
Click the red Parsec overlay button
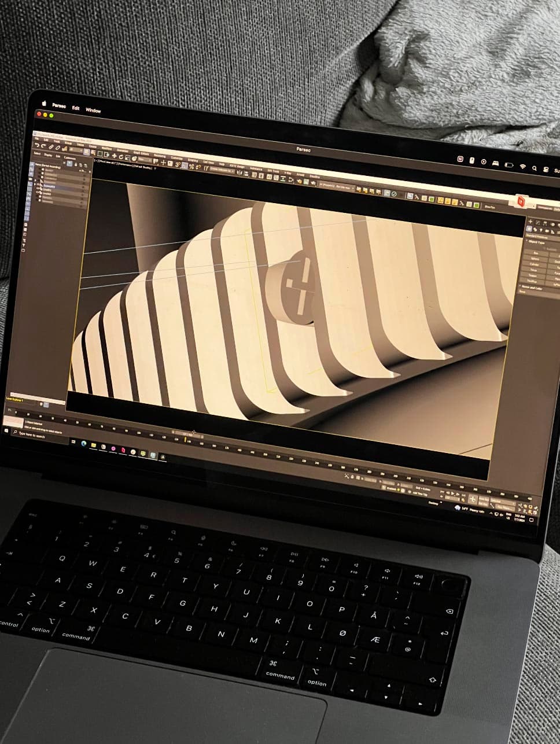click(x=520, y=201)
